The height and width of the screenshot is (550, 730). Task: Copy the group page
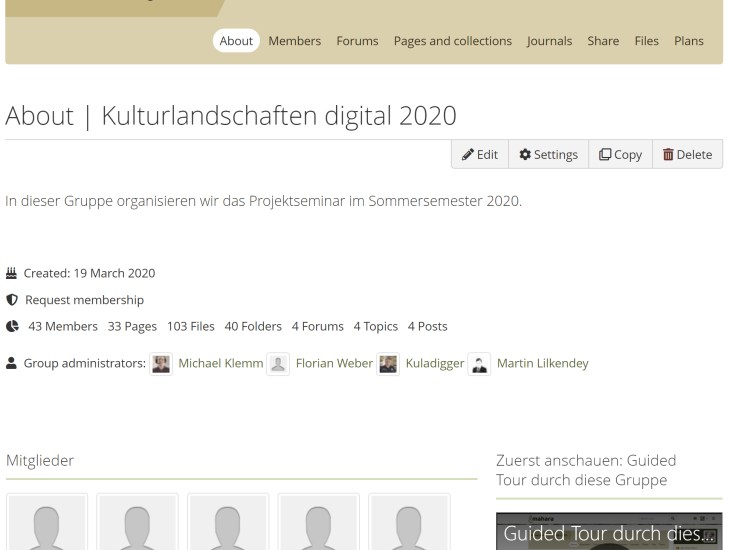(620, 155)
